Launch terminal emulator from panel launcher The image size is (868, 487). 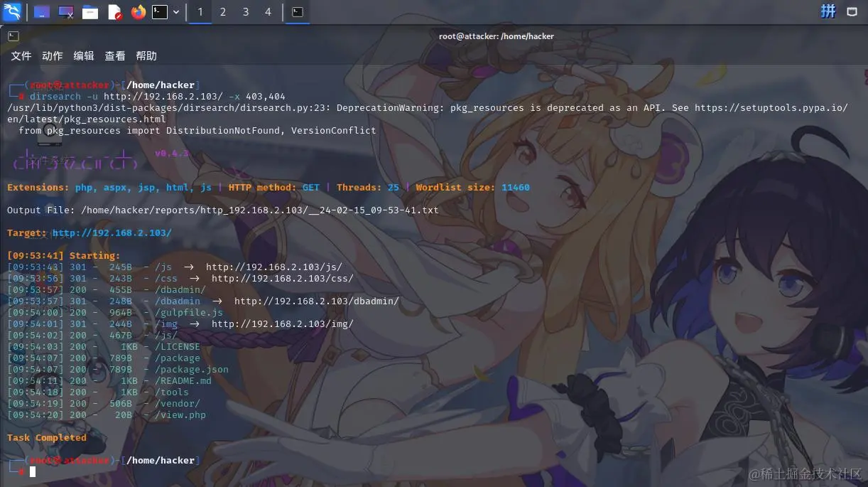click(x=160, y=12)
